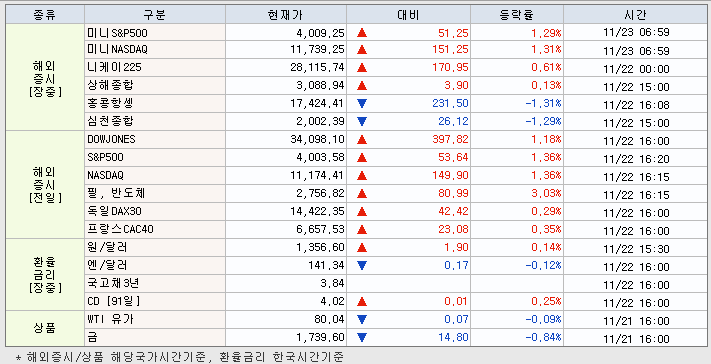Click the red up arrow for CD [91일]
711x364 pixels.
pos(362,301)
